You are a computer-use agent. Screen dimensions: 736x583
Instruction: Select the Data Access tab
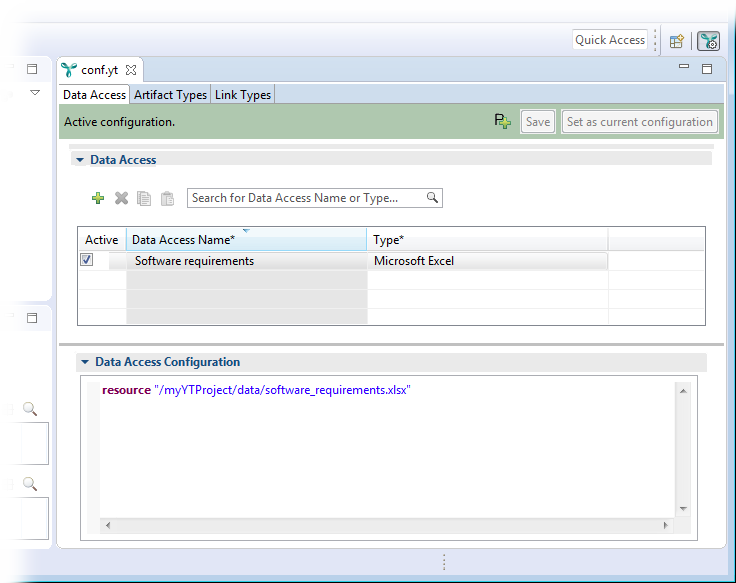[94, 95]
